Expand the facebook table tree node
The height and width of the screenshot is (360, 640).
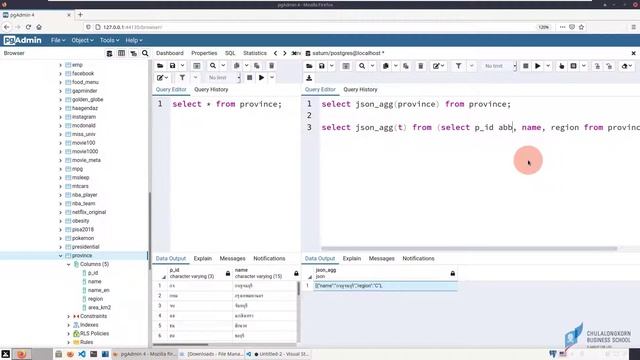tap(60, 74)
